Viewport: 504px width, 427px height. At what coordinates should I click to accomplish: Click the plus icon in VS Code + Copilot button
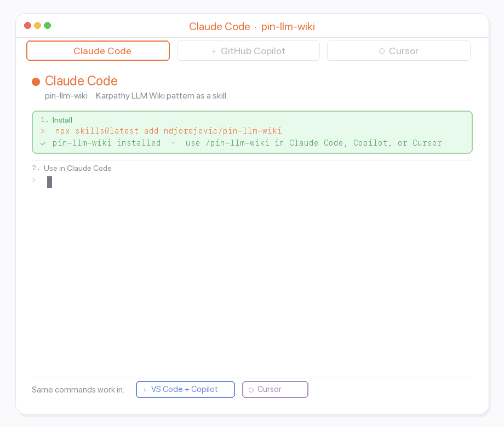click(145, 390)
